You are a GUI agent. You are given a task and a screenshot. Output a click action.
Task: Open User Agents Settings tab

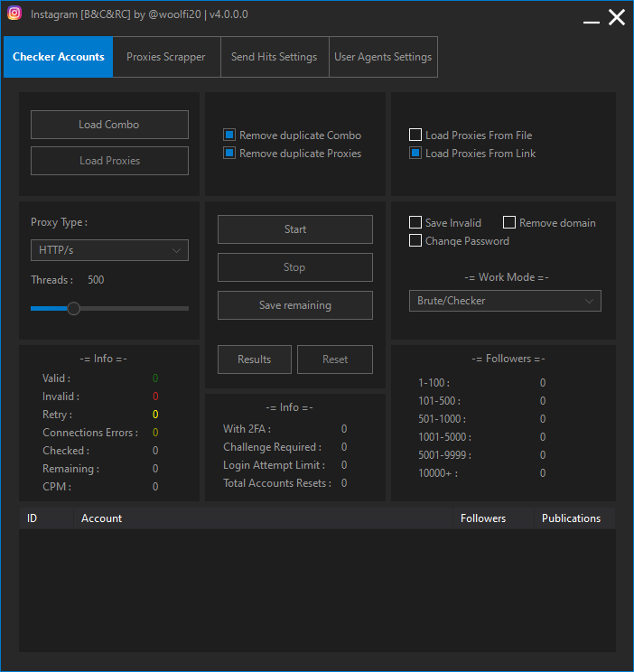383,57
